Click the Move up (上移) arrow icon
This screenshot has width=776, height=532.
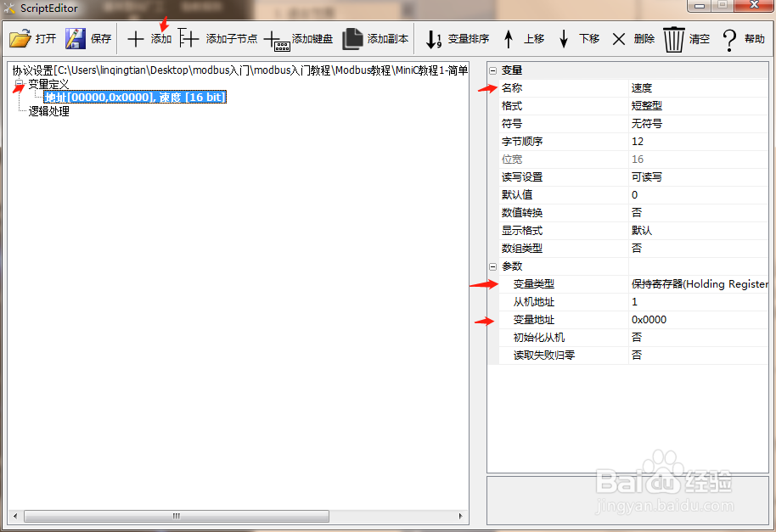509,39
